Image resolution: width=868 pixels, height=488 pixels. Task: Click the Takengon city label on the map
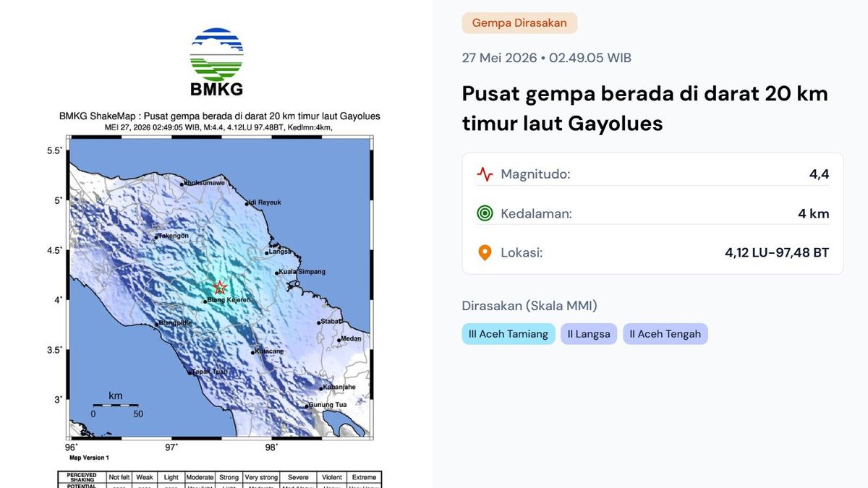click(x=174, y=236)
